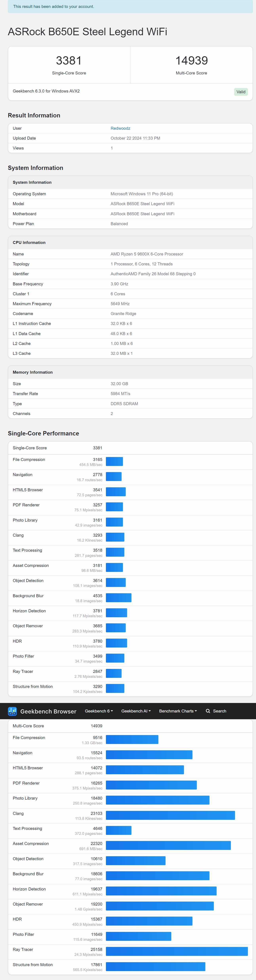Click memory Size value '32.00 GB'

(x=119, y=384)
